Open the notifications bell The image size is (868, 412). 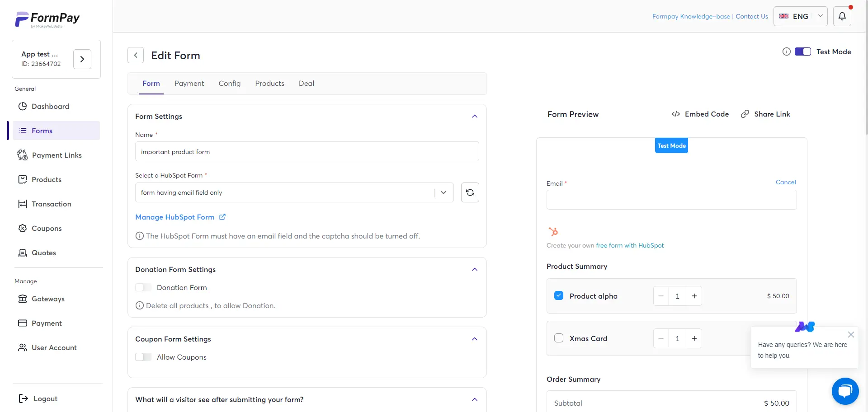842,16
